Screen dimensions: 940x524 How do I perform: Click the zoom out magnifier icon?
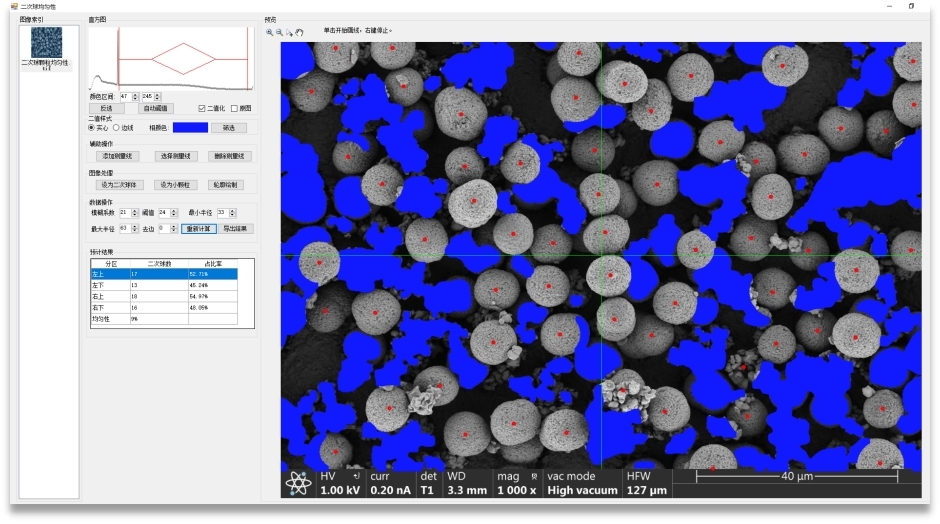[279, 32]
